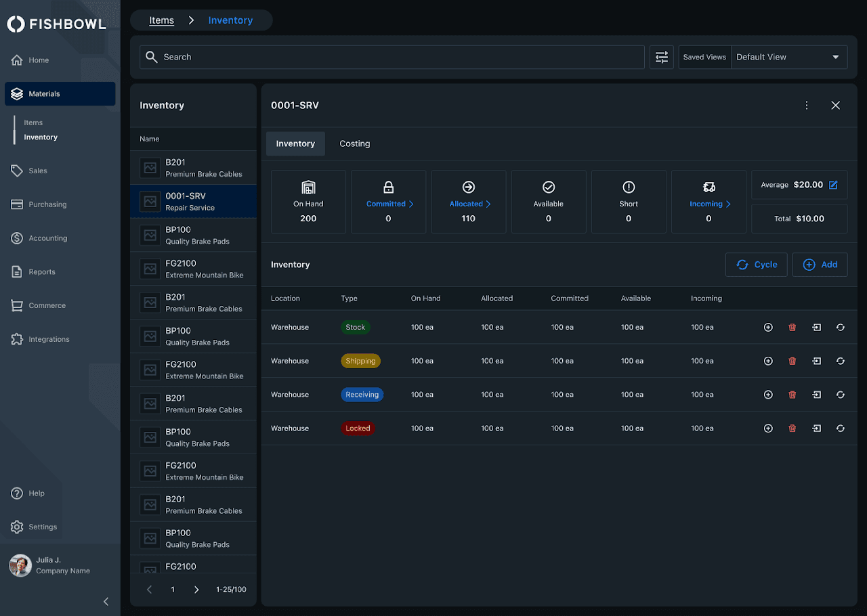Click the Cycle button
Viewport: 867px width, 616px height.
point(756,265)
